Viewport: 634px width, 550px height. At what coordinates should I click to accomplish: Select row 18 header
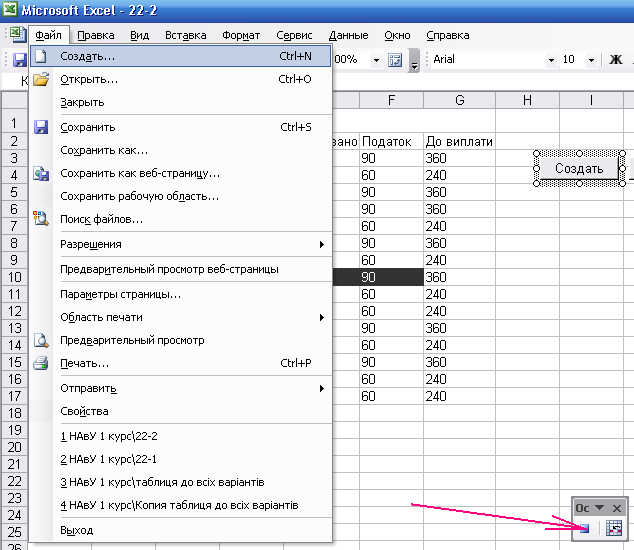click(x=14, y=413)
